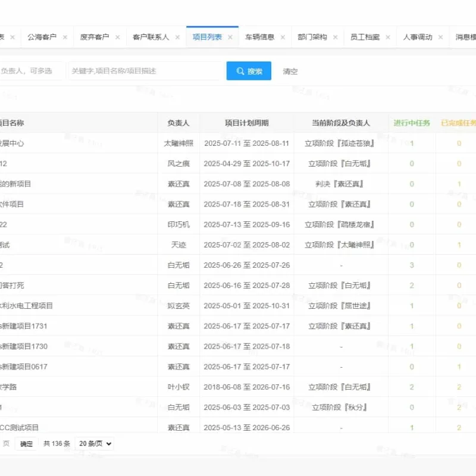Click owner 风之痕 in the table
The image size is (476, 476).
click(178, 164)
